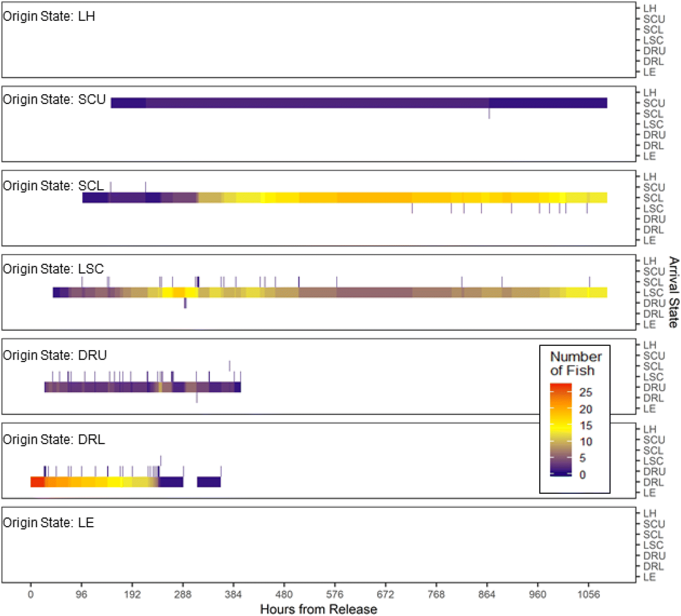Image resolution: width=681 pixels, height=616 pixels.
Task: Click the DRU arrival label in SCU panel
Action: 654,135
